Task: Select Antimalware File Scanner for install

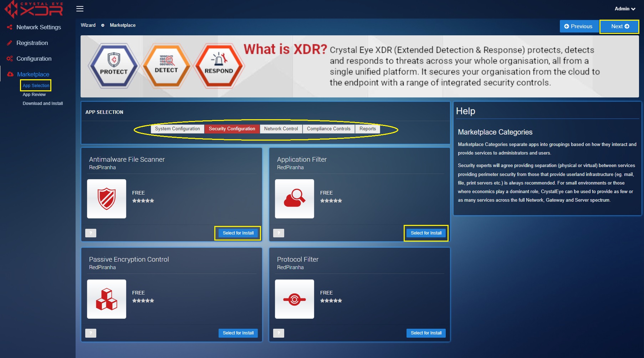Action: (x=238, y=233)
